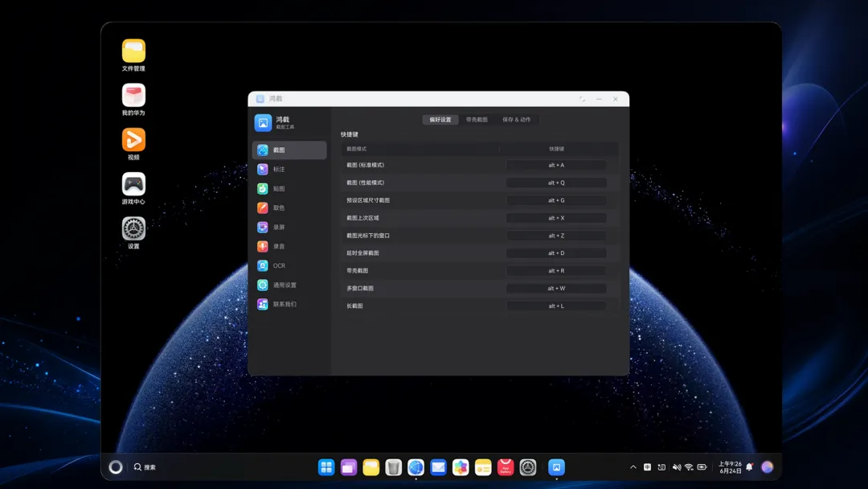Image resolution: width=868 pixels, height=489 pixels.
Task: Open the yellow file manager dock icon
Action: click(x=371, y=467)
